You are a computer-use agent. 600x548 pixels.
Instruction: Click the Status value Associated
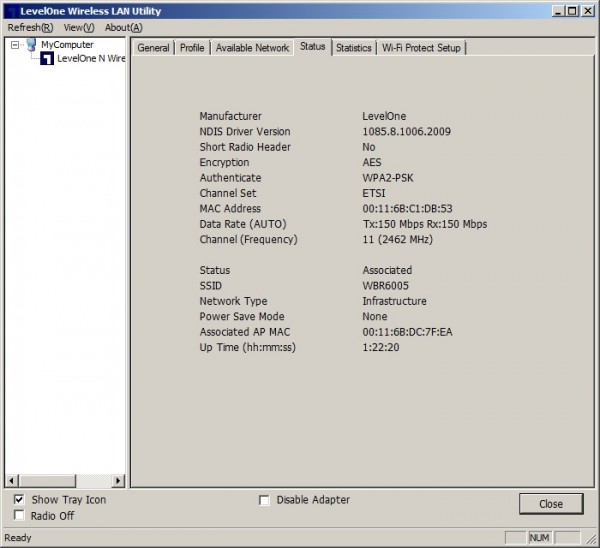click(x=387, y=270)
